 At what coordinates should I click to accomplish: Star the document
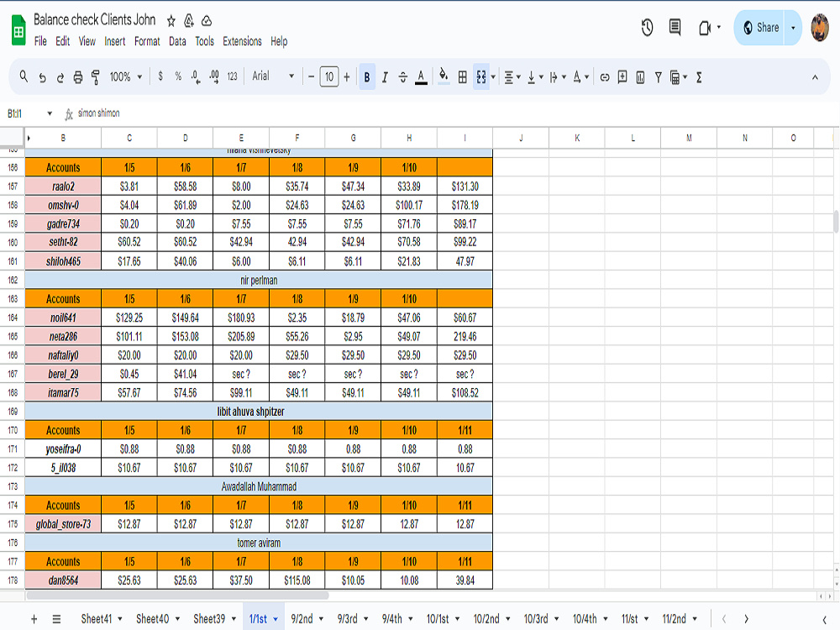pyautogui.click(x=171, y=21)
